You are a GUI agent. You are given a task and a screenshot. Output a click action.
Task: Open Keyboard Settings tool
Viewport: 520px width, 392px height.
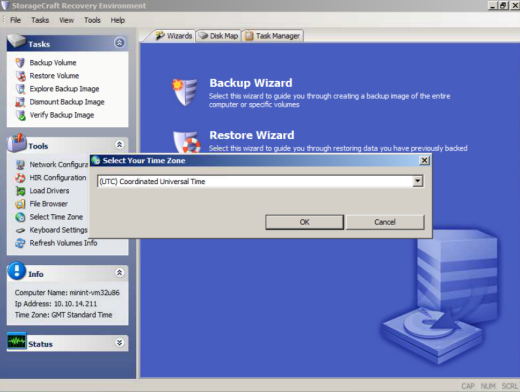pyautogui.click(x=58, y=230)
